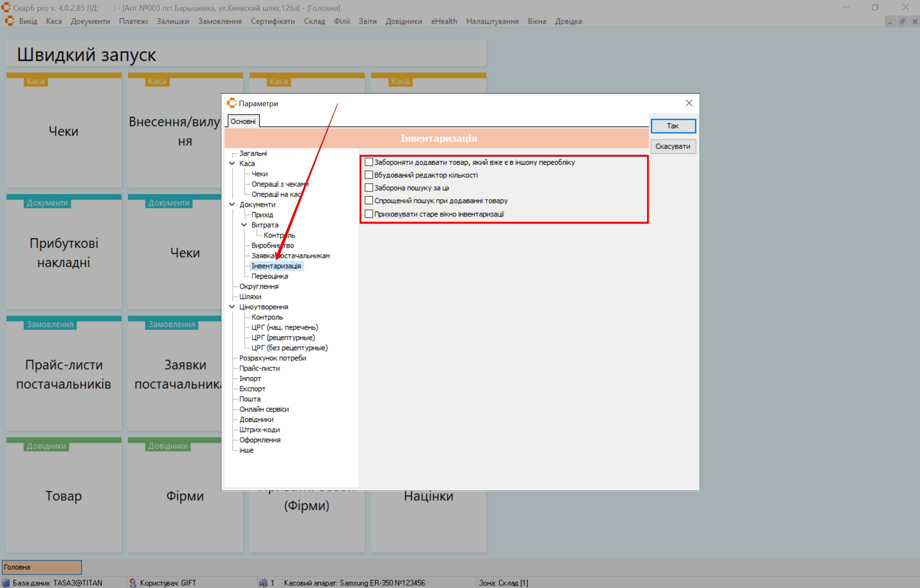The image size is (920, 588).
Task: Click the Головна window tab at bottom
Action: coord(42,567)
